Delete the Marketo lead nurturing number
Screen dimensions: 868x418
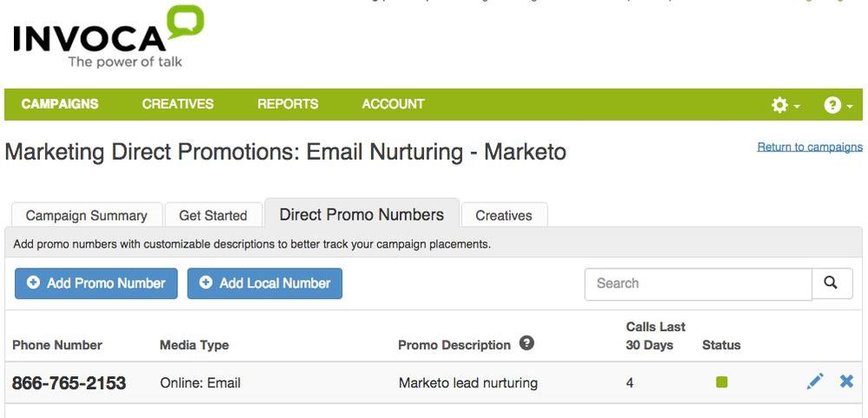846,382
